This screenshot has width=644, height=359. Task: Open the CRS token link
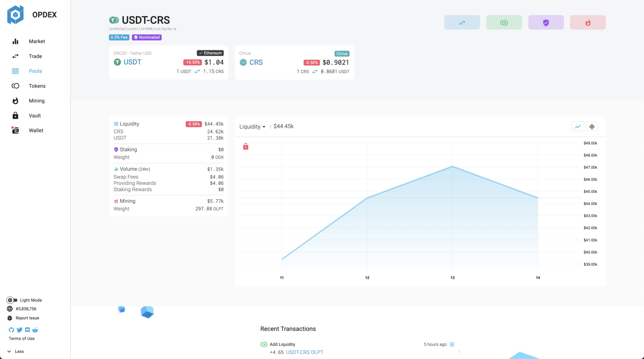click(256, 62)
